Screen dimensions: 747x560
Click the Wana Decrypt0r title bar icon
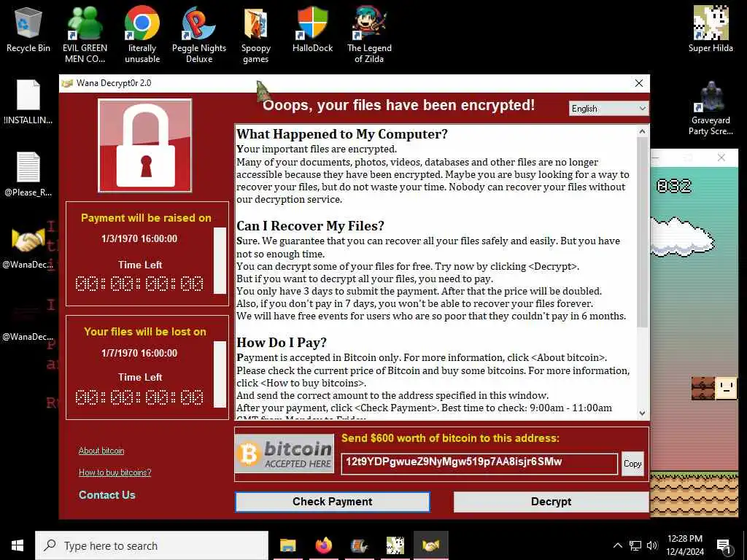point(67,83)
